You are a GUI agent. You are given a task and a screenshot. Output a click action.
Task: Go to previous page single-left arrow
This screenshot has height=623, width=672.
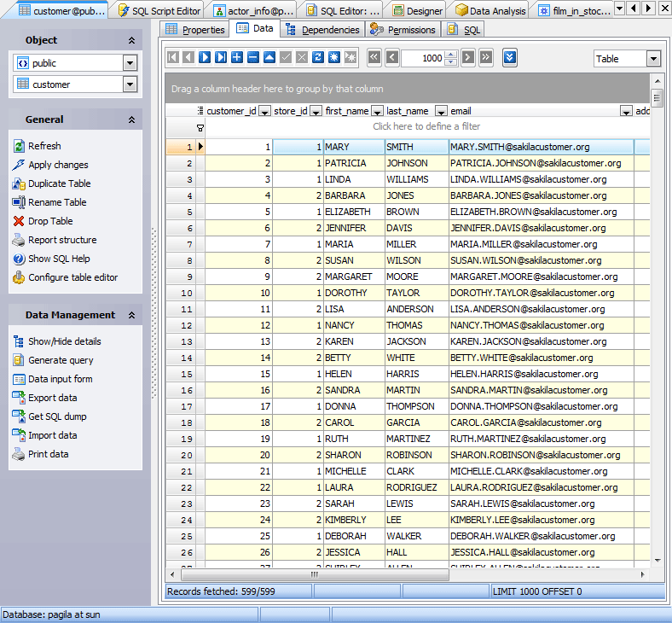392,57
